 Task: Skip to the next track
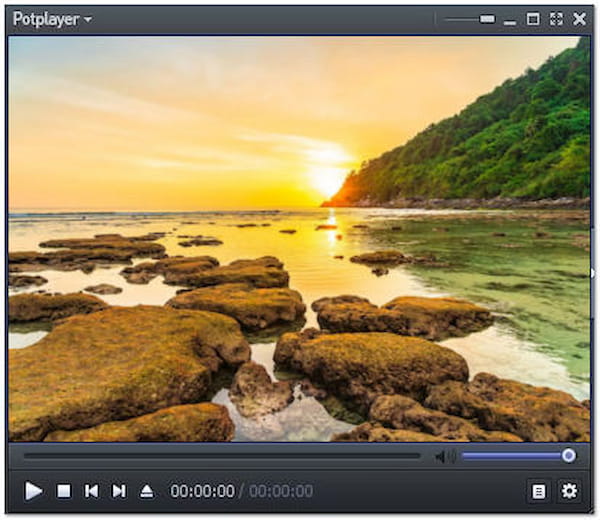click(x=119, y=491)
